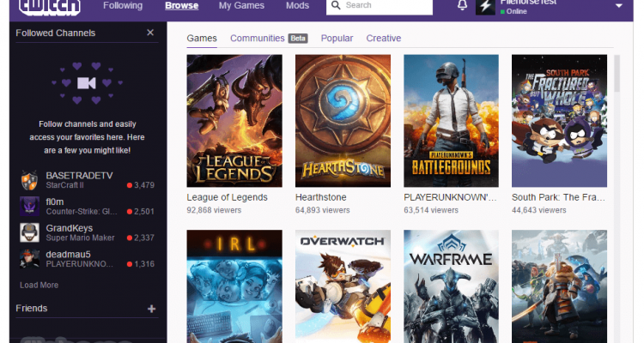Click the Online status text
The width and height of the screenshot is (644, 343).
click(516, 11)
